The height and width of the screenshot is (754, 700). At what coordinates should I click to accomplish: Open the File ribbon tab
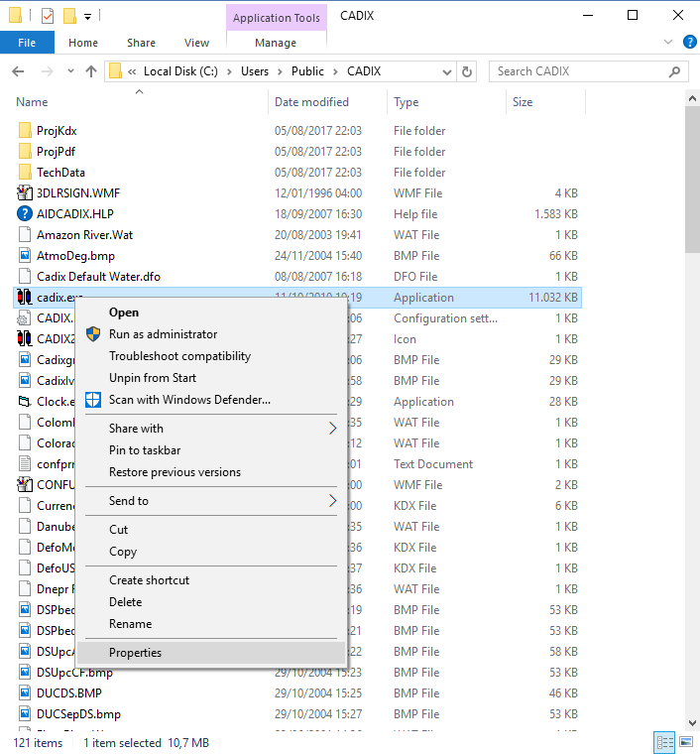[27, 43]
